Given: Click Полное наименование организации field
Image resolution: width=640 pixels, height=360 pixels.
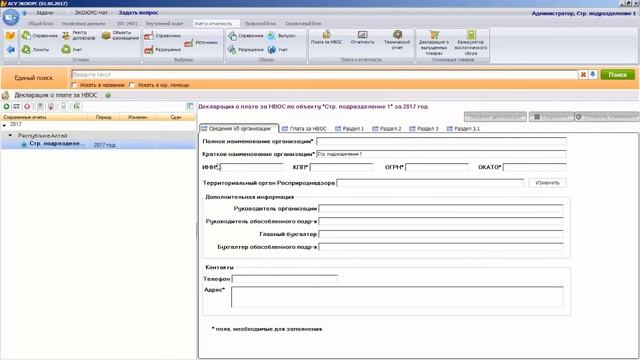Looking at the screenshot, I should coord(441,142).
